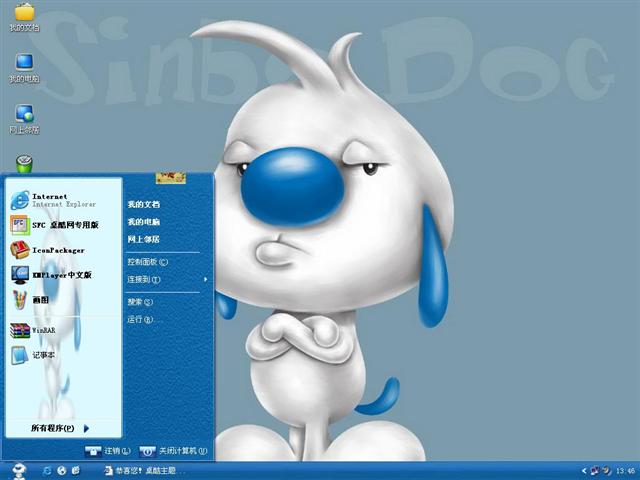Open the green Recycle Bin desktop icon

click(24, 164)
